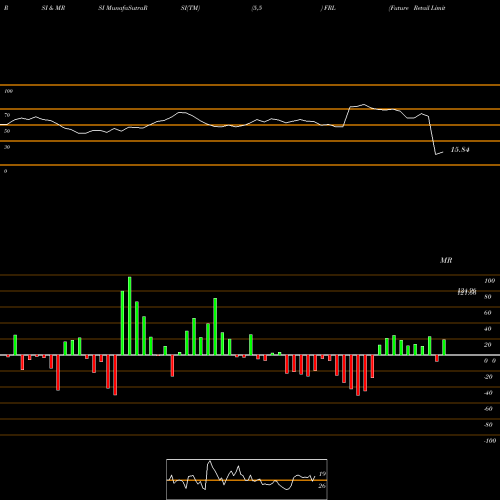Image resolution: width=500 pixels, height=500 pixels.
Task: Click the 50 level label on RSI axis
Action: click(x=7, y=131)
